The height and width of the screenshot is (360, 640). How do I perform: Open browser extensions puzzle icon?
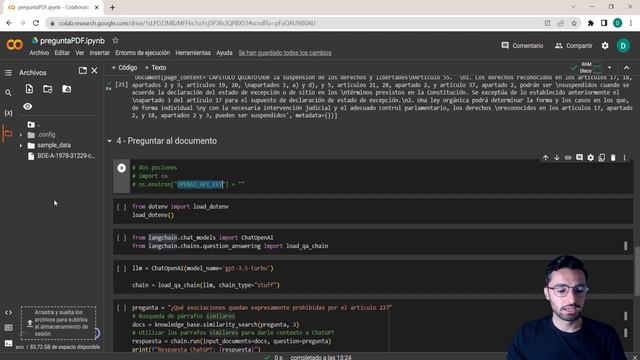click(591, 23)
